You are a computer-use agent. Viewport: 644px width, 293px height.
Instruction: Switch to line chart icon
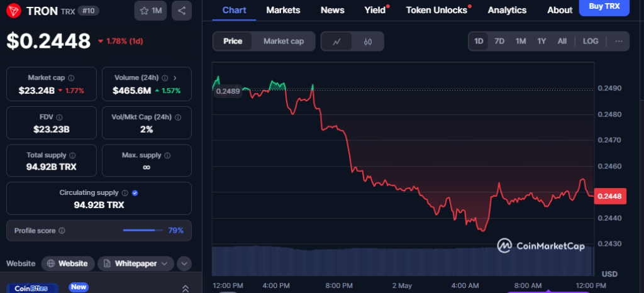337,41
